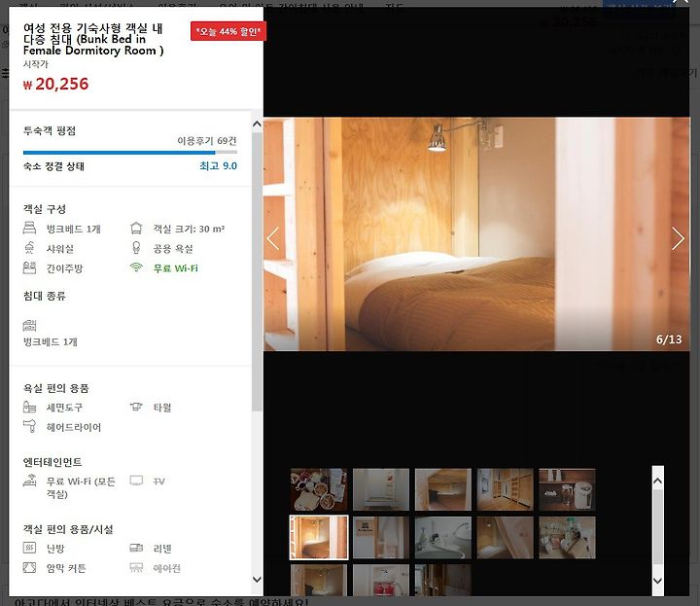Click the 최고 9.0 rating score

click(219, 165)
